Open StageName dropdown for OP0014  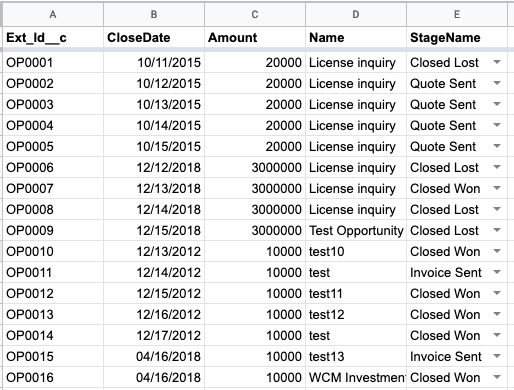[x=497, y=335]
